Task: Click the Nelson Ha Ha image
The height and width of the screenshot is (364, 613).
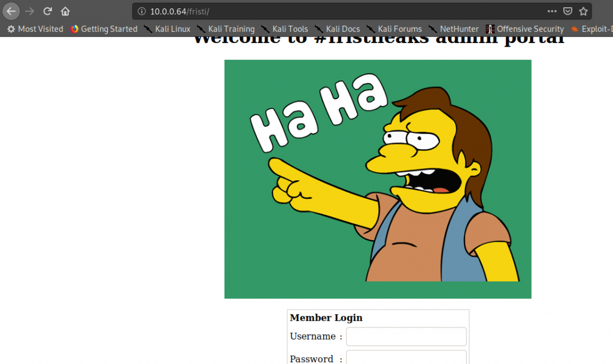Action: point(378,178)
